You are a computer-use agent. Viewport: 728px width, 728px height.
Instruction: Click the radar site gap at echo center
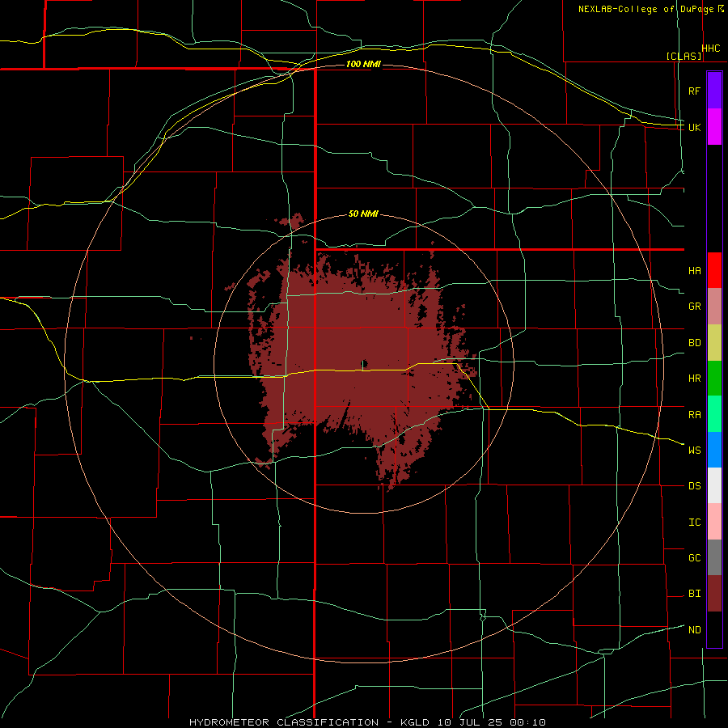click(x=365, y=363)
